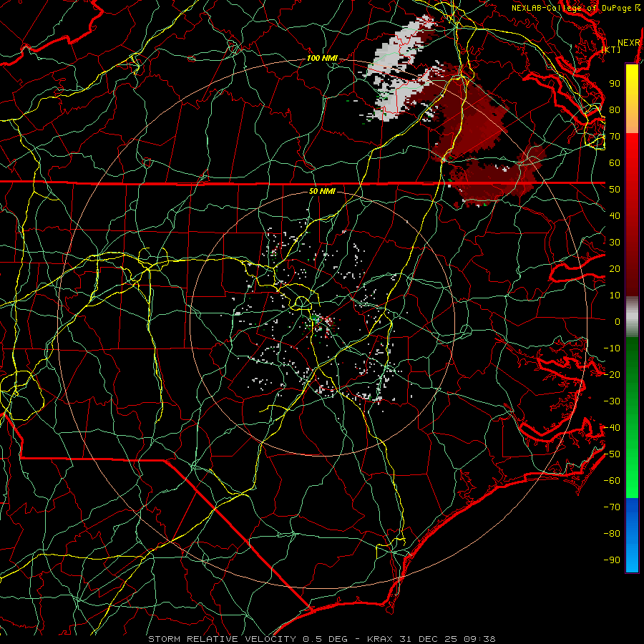
Task: Click the positive 80 value on the velocity scale
Action: tap(615, 109)
